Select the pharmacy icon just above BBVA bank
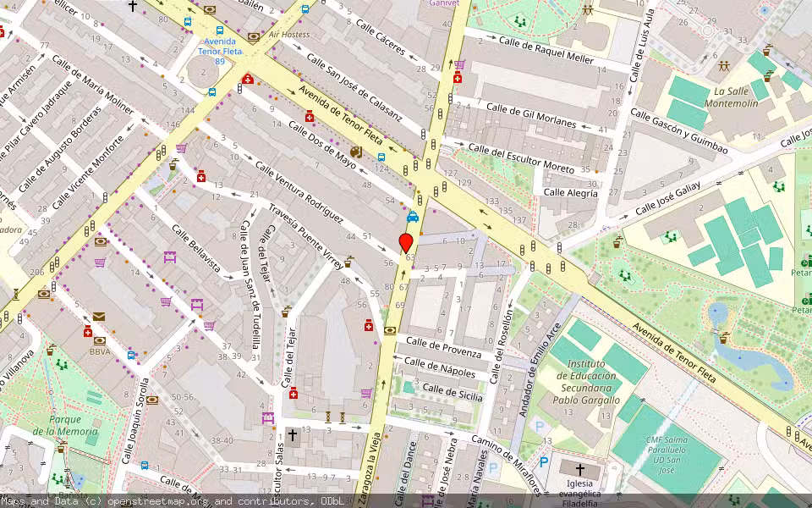812x508 pixels. click(88, 331)
